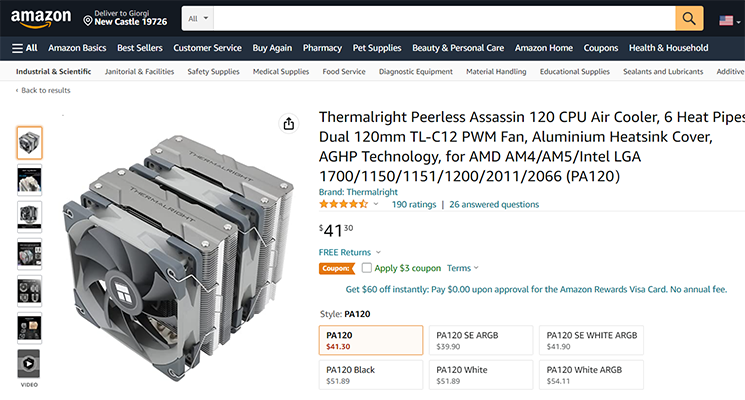Open Educational Supplies subcategory

(574, 72)
